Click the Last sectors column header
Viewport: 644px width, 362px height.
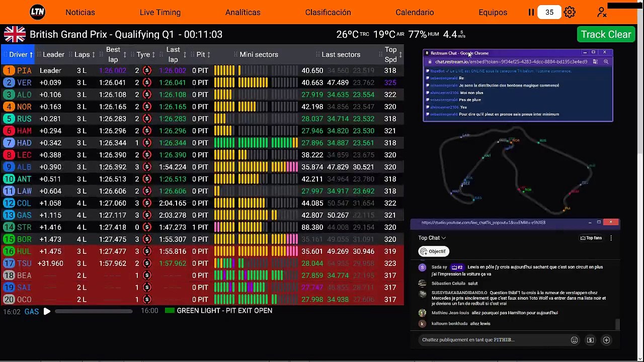click(x=341, y=54)
